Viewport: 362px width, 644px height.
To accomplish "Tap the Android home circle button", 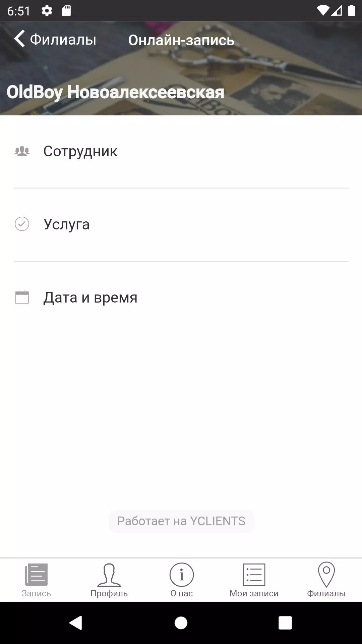I will (x=181, y=623).
